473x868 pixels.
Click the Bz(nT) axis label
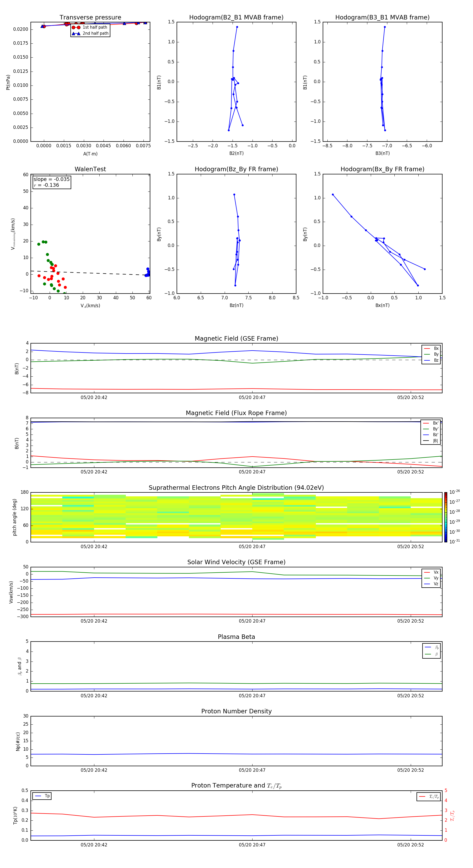tap(236, 305)
